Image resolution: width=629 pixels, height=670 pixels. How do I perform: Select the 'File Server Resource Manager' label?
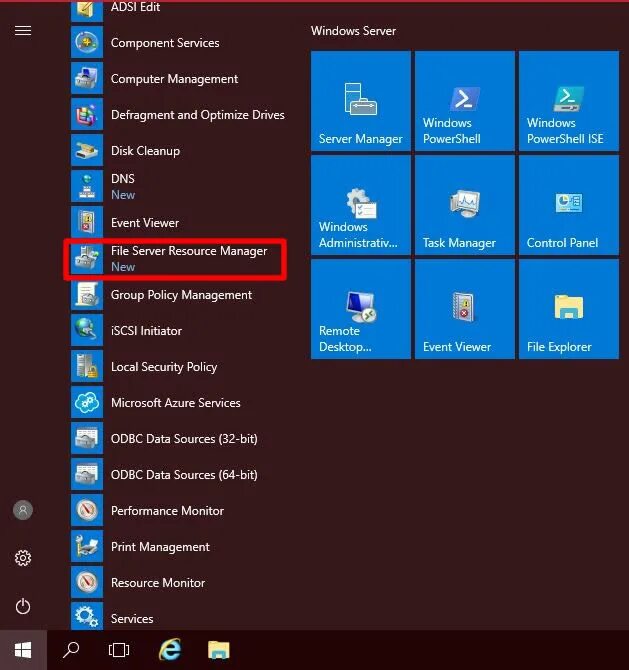pyautogui.click(x=189, y=251)
